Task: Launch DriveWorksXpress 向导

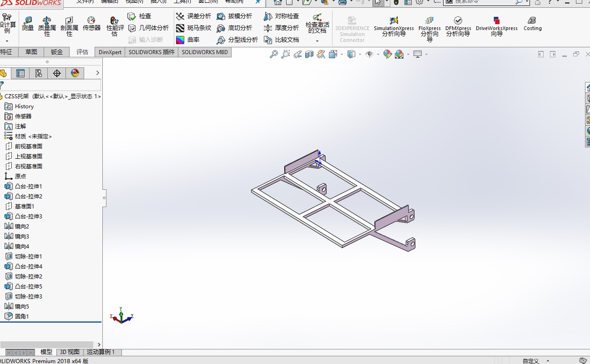Action: point(497,26)
